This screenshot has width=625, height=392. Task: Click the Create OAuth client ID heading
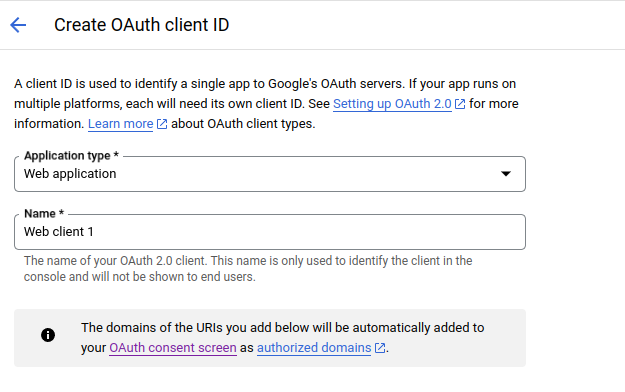point(142,25)
